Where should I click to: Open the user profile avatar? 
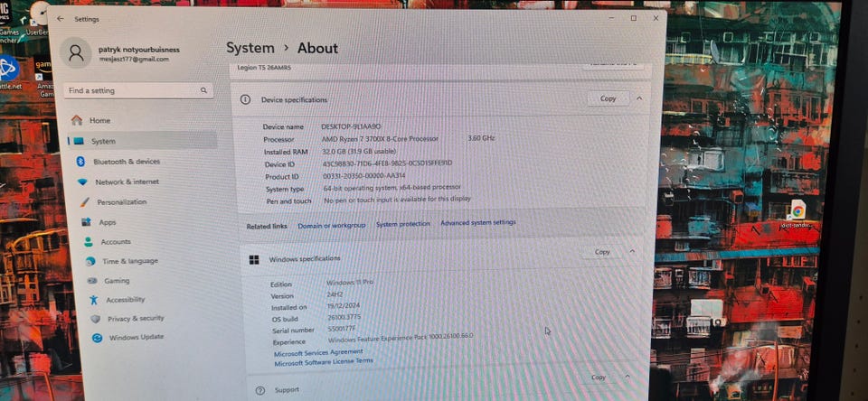click(x=76, y=53)
